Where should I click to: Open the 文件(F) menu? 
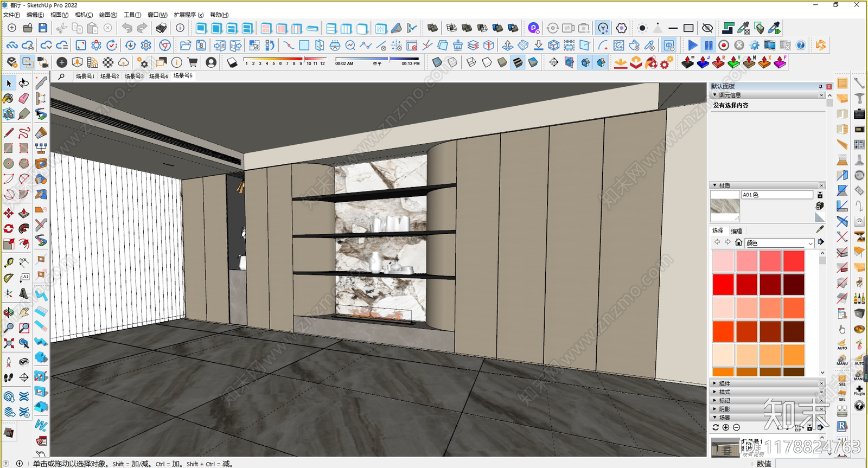point(11,15)
